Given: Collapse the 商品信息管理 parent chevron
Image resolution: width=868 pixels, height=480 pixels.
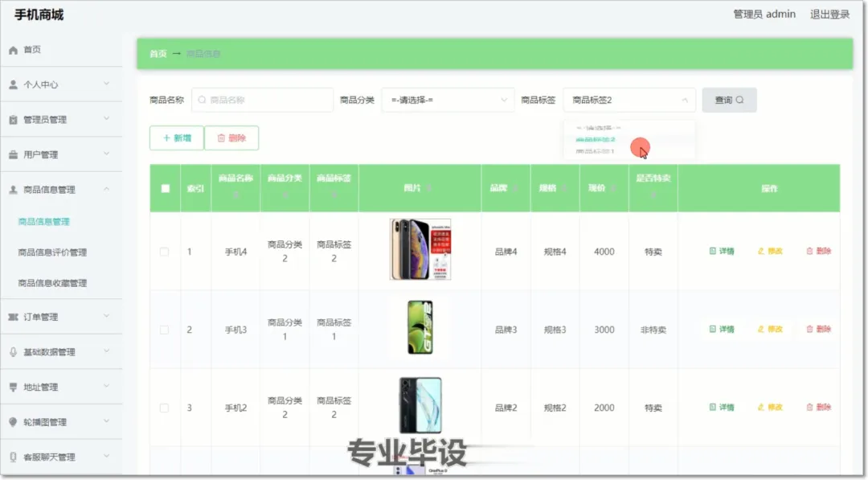Looking at the screenshot, I should point(106,189).
